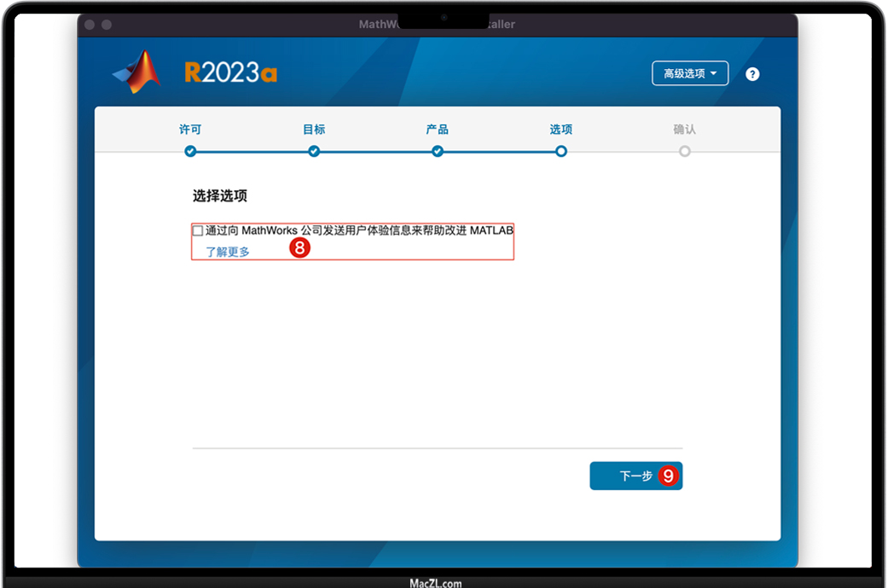
Task: Select the 确认 step label
Action: (685, 130)
